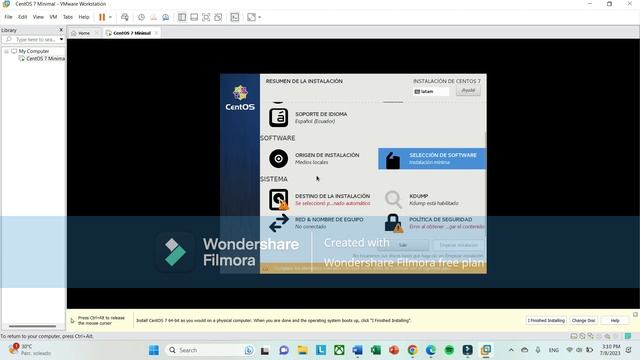This screenshot has height=360, width=640.
Task: Open Spotify from the taskbar
Action: [x=449, y=350]
